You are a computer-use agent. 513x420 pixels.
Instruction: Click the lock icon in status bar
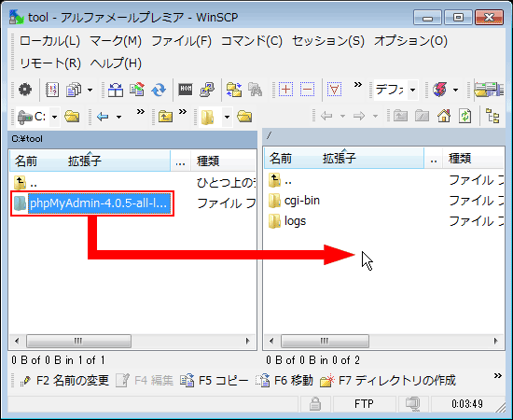tap(315, 403)
